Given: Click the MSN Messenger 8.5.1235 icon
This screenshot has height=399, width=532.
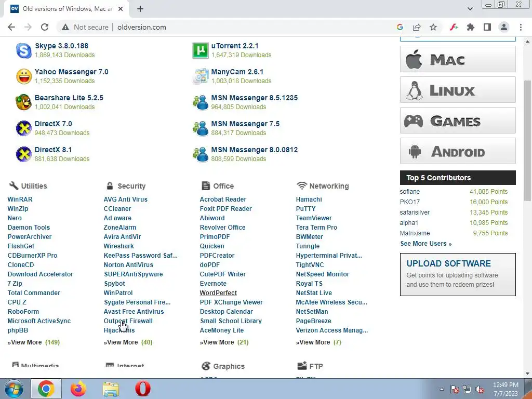Looking at the screenshot, I should (201, 102).
